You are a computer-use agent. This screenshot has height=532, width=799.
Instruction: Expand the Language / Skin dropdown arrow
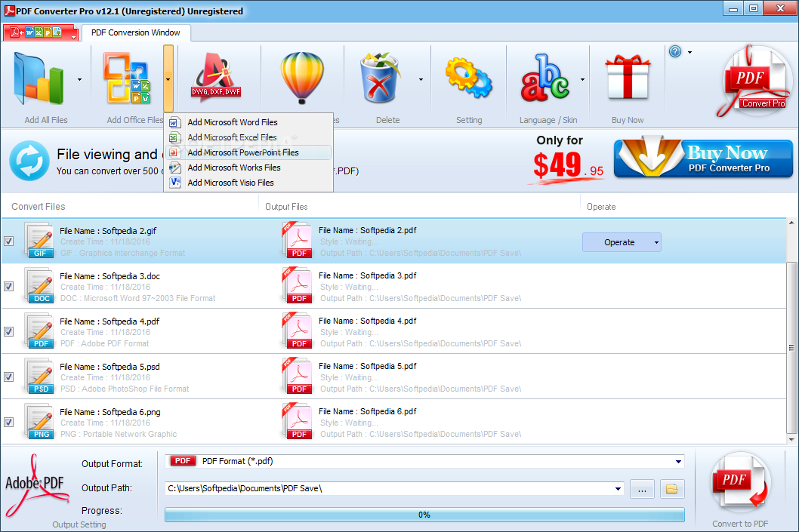(x=582, y=79)
